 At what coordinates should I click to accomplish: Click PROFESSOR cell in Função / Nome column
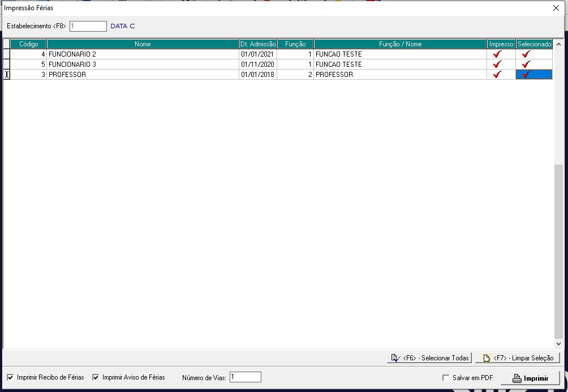(x=401, y=74)
